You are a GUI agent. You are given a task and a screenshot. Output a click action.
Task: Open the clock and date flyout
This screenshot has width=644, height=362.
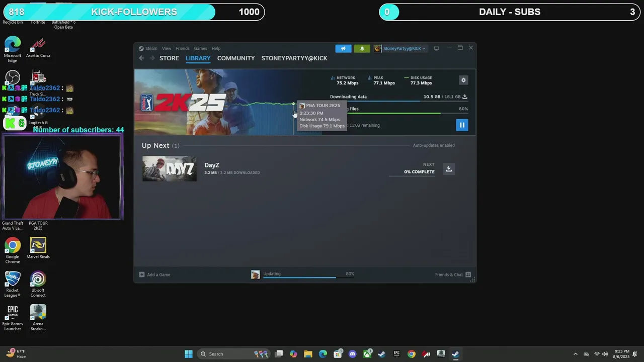click(x=621, y=354)
